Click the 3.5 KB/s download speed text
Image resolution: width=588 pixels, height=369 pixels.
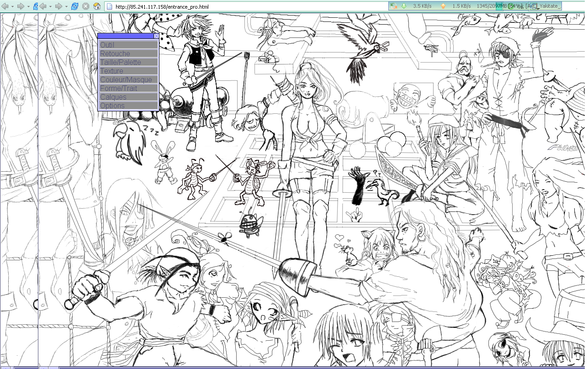pyautogui.click(x=423, y=6)
